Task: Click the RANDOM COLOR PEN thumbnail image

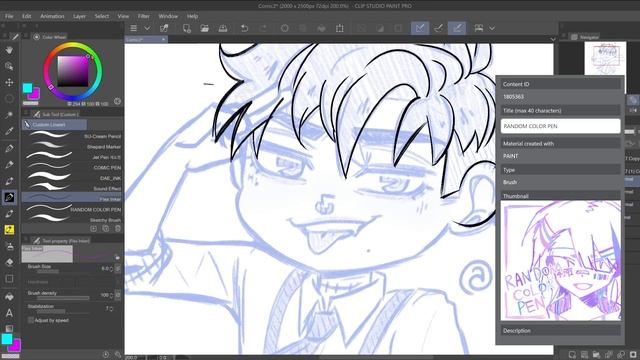Action: [561, 260]
